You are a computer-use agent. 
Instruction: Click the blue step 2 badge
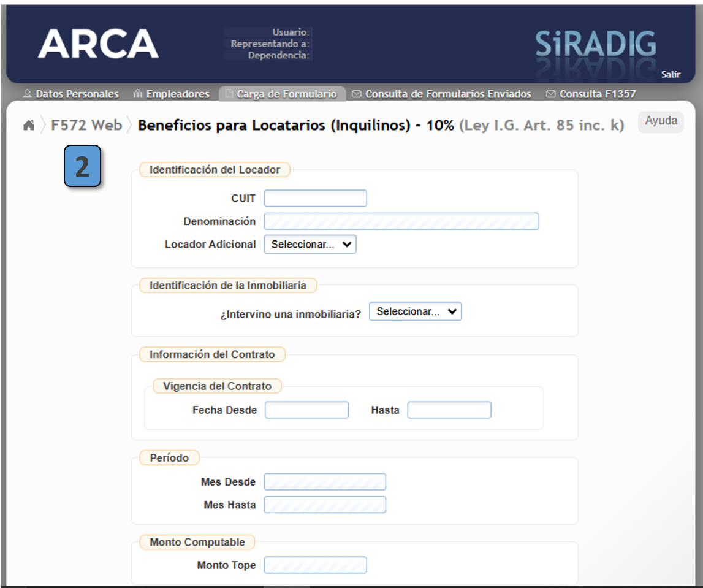[82, 167]
